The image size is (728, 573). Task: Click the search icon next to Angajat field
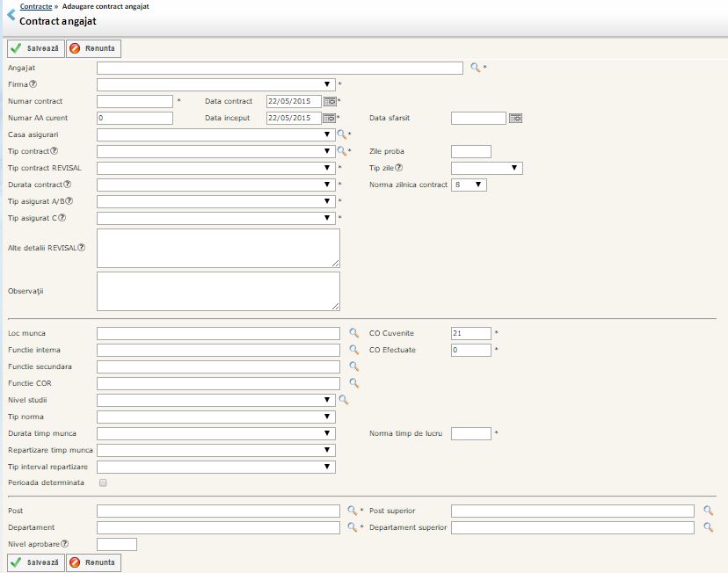pos(475,68)
